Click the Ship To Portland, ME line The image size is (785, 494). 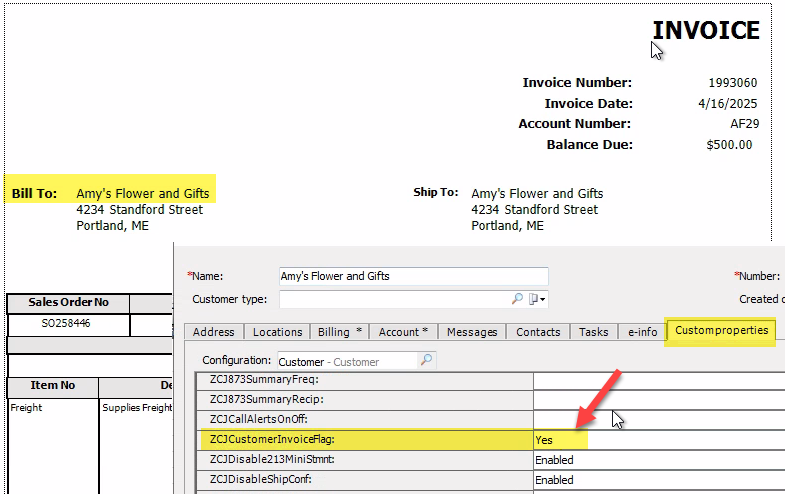point(507,226)
